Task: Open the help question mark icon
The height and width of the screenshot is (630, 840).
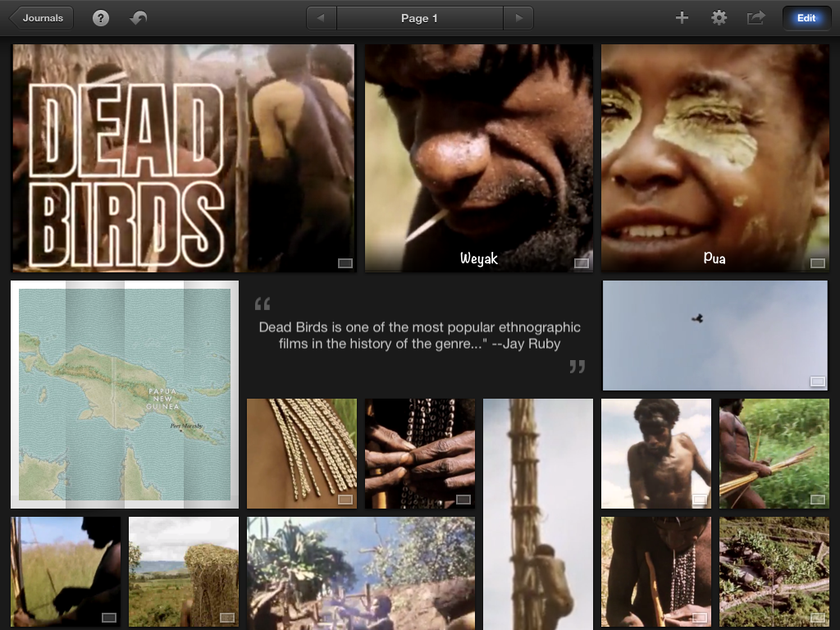Action: pyautogui.click(x=101, y=18)
